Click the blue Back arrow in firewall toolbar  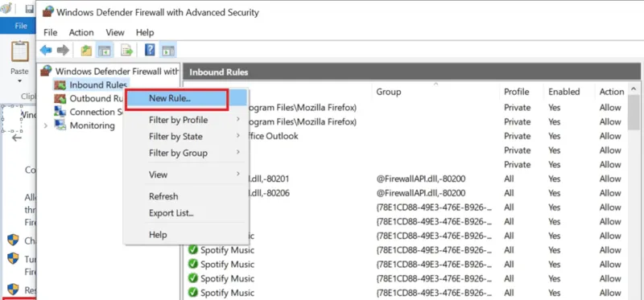tap(46, 51)
